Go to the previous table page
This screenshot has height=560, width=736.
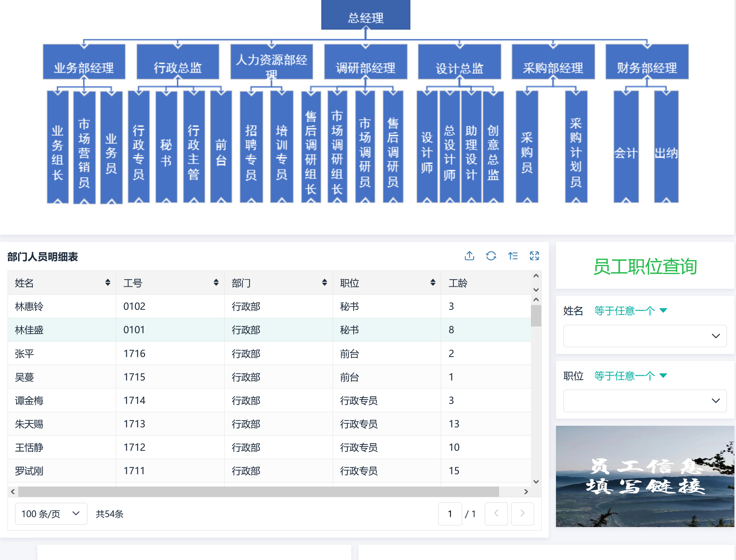click(x=496, y=514)
